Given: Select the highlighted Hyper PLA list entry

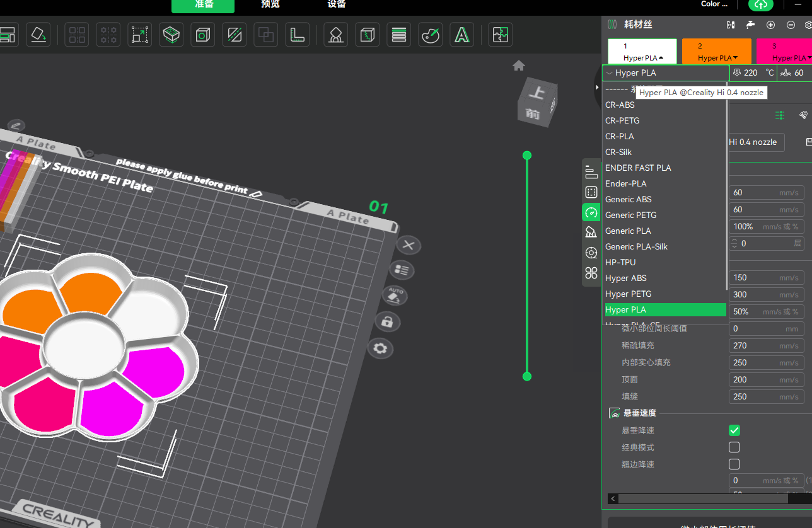Looking at the screenshot, I should coord(664,309).
